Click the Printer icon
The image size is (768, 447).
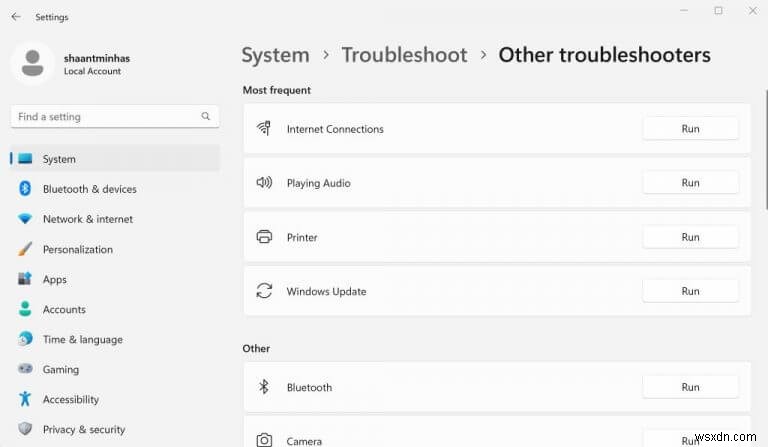[264, 237]
